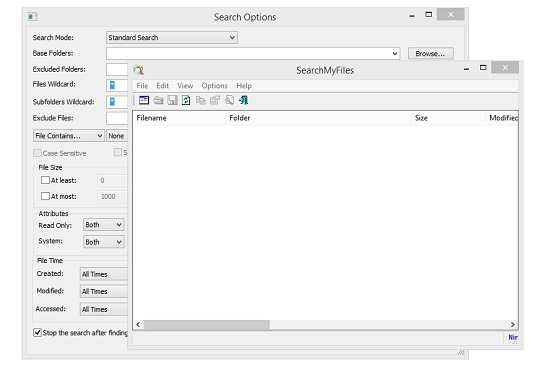Click the NirSoft icon in status bar

click(x=513, y=338)
